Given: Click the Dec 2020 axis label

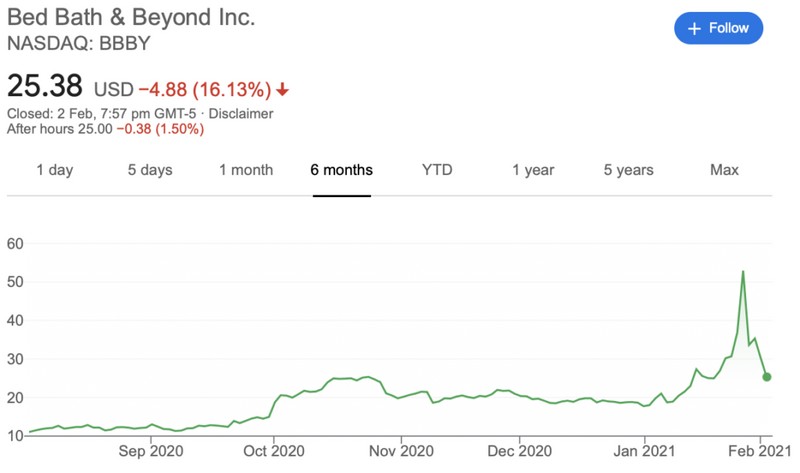Looking at the screenshot, I should (x=519, y=451).
